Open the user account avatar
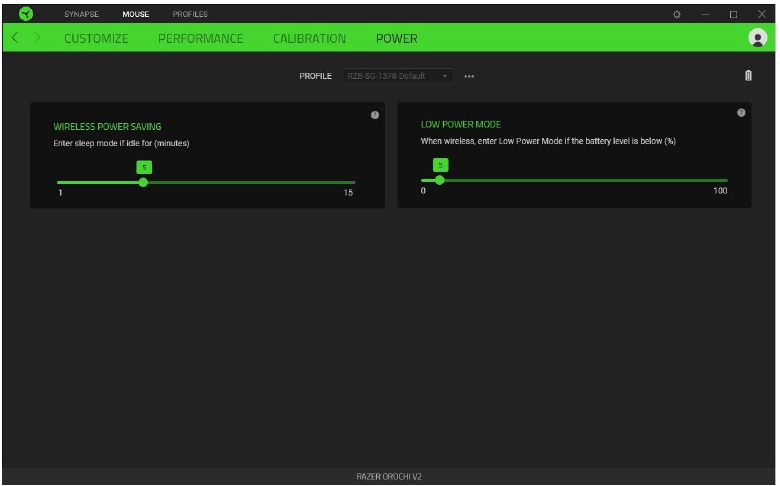Image resolution: width=780 pixels, height=486 pixels. point(758,37)
